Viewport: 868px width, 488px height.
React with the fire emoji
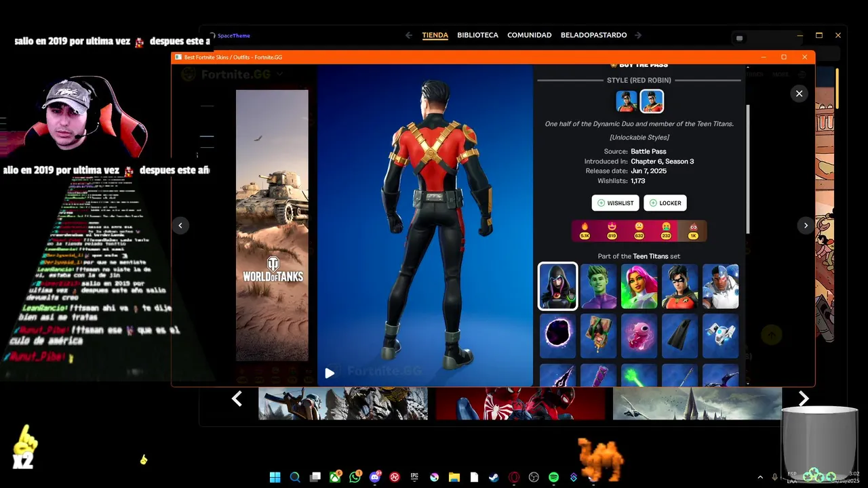point(585,230)
